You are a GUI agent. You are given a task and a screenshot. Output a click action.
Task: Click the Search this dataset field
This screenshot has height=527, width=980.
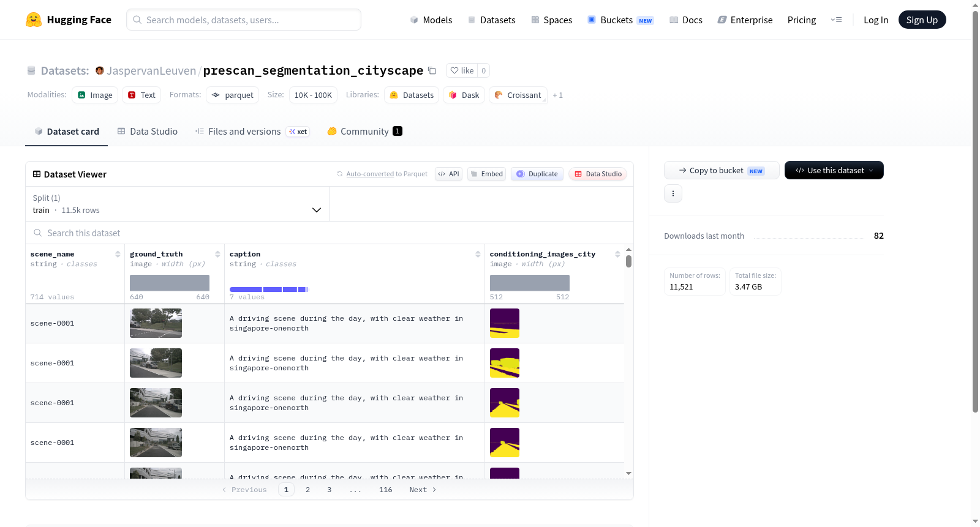point(330,233)
